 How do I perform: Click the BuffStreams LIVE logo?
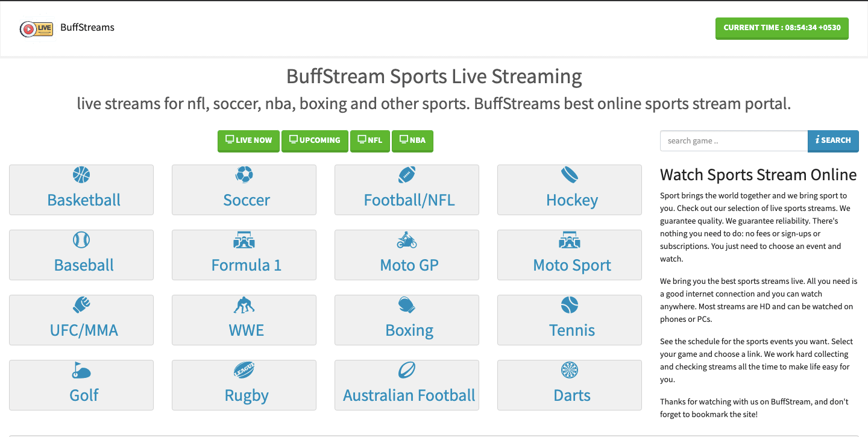pos(37,28)
